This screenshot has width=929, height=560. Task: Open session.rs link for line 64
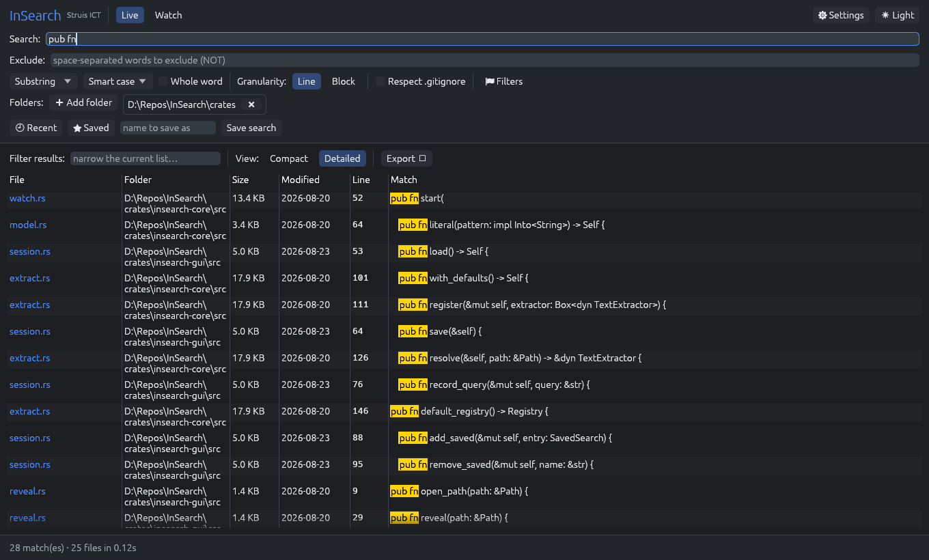(x=30, y=331)
